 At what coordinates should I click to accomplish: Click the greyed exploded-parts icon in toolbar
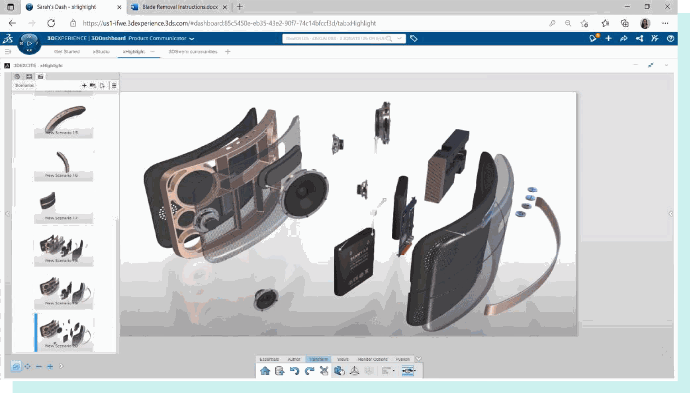point(369,371)
